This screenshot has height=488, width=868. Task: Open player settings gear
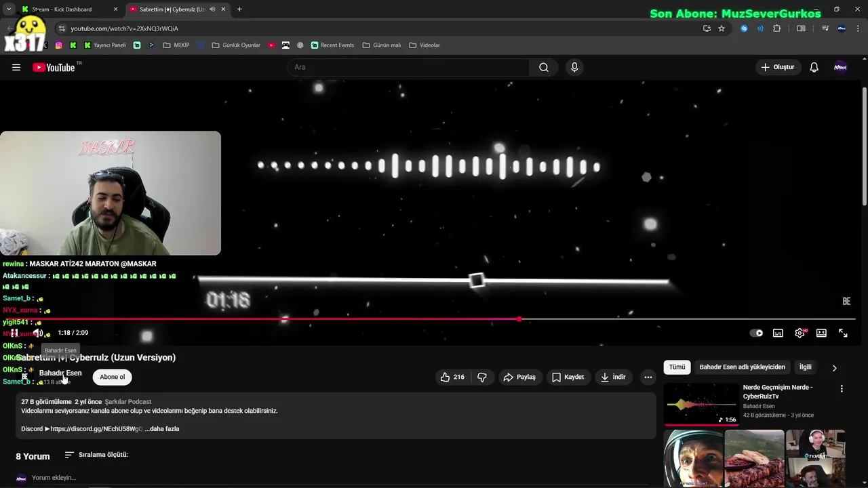[800, 333]
